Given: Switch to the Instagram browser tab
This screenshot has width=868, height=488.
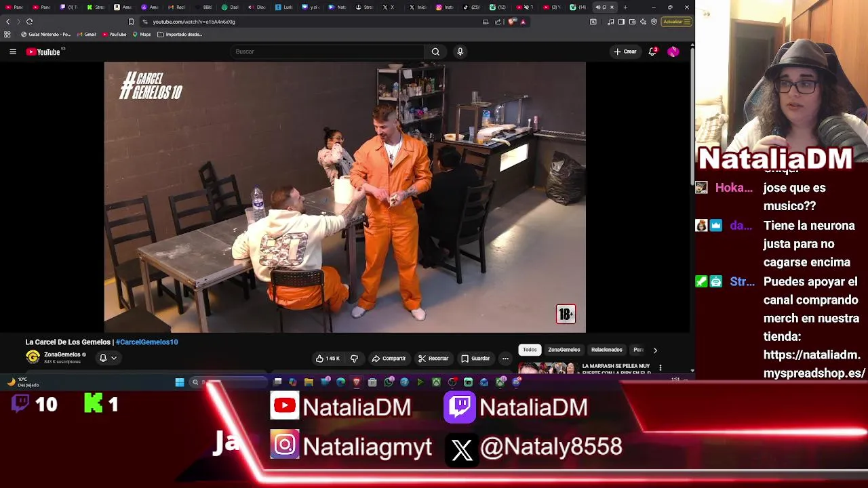Looking at the screenshot, I should click(445, 7).
